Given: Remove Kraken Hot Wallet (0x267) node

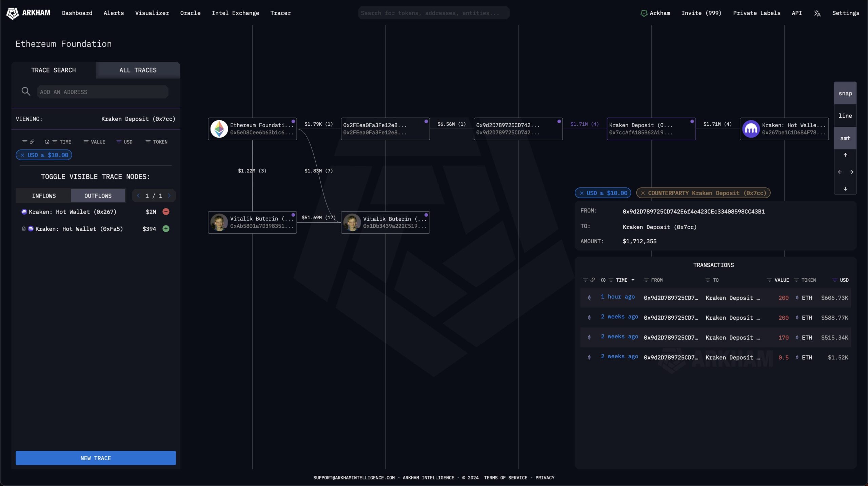Looking at the screenshot, I should click(166, 211).
